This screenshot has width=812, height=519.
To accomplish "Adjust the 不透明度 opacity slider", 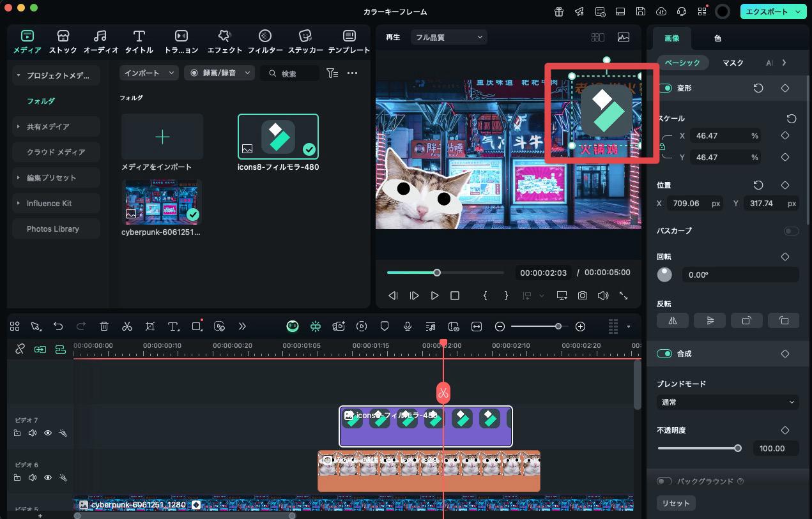I will click(x=700, y=448).
